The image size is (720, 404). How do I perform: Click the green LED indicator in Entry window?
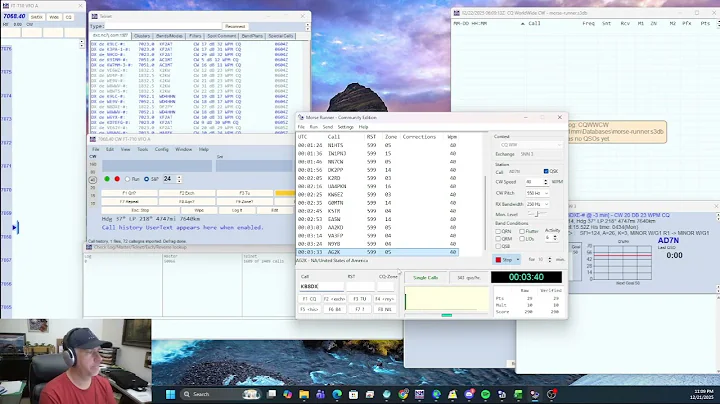coord(107,179)
